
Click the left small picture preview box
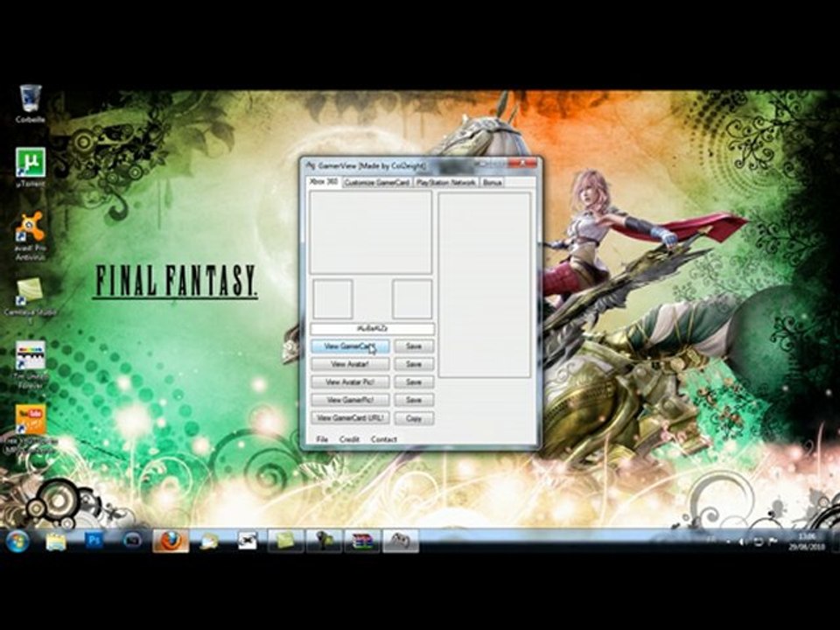[332, 299]
